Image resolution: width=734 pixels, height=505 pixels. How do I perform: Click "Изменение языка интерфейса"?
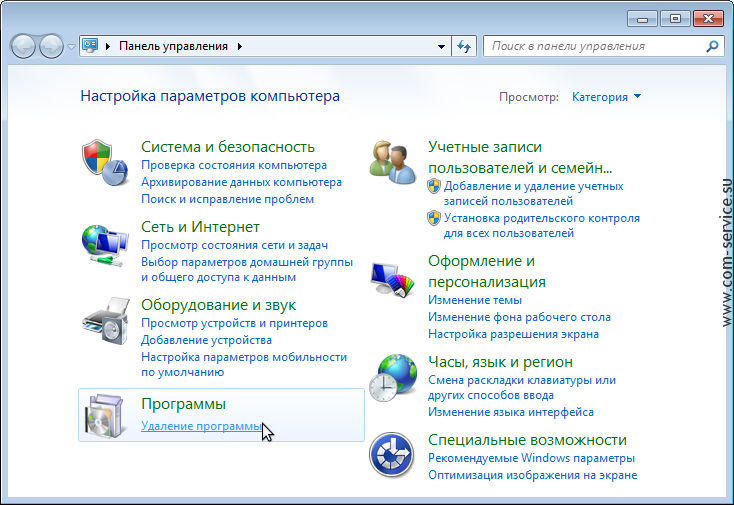pyautogui.click(x=511, y=412)
